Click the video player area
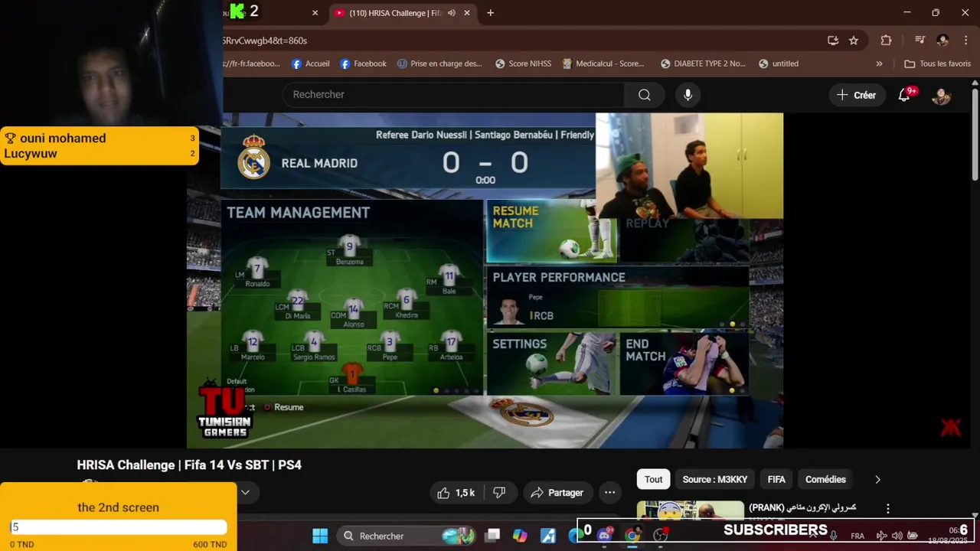Screen dimensions: 980x551 [x=485, y=280]
